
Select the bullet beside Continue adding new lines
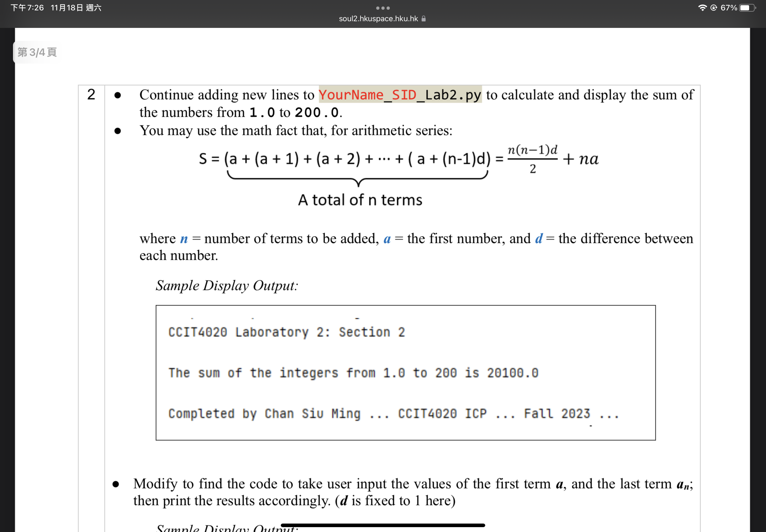tap(117, 95)
